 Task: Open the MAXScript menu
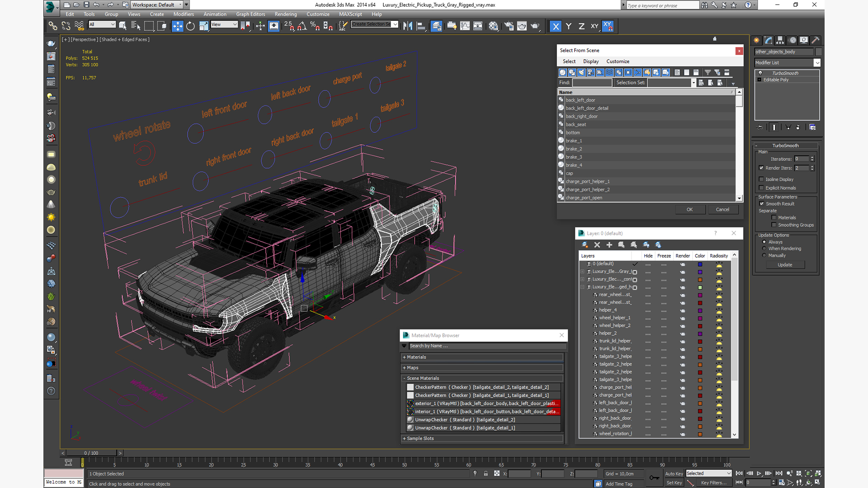pos(350,14)
